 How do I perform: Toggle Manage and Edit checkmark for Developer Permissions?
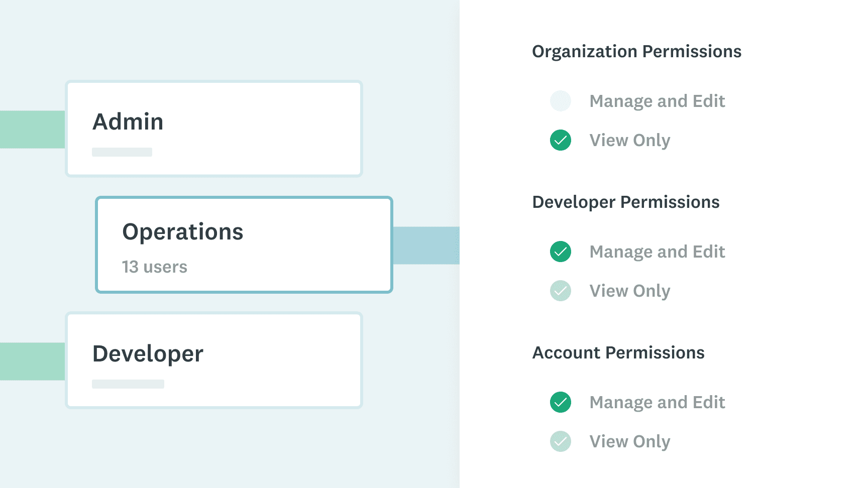tap(561, 252)
